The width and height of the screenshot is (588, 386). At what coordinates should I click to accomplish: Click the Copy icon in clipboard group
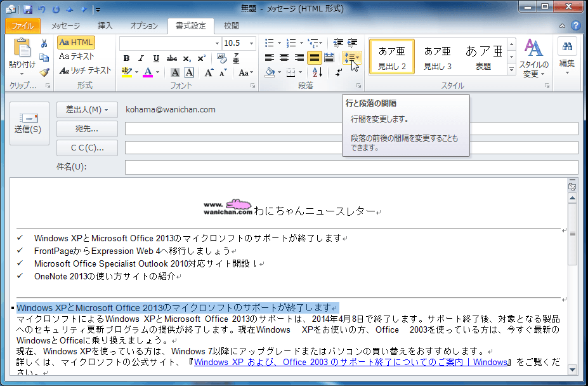tap(44, 58)
